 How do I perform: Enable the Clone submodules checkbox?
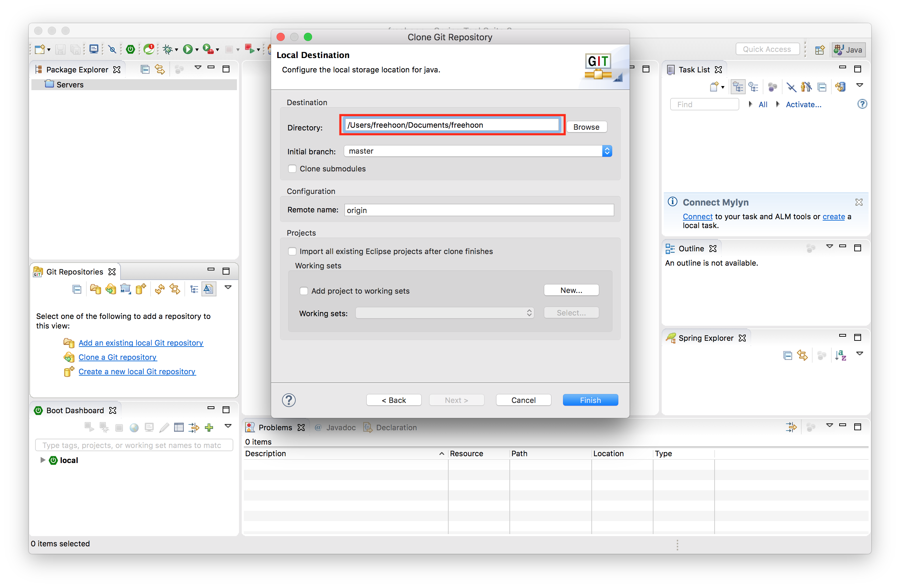pyautogui.click(x=292, y=169)
